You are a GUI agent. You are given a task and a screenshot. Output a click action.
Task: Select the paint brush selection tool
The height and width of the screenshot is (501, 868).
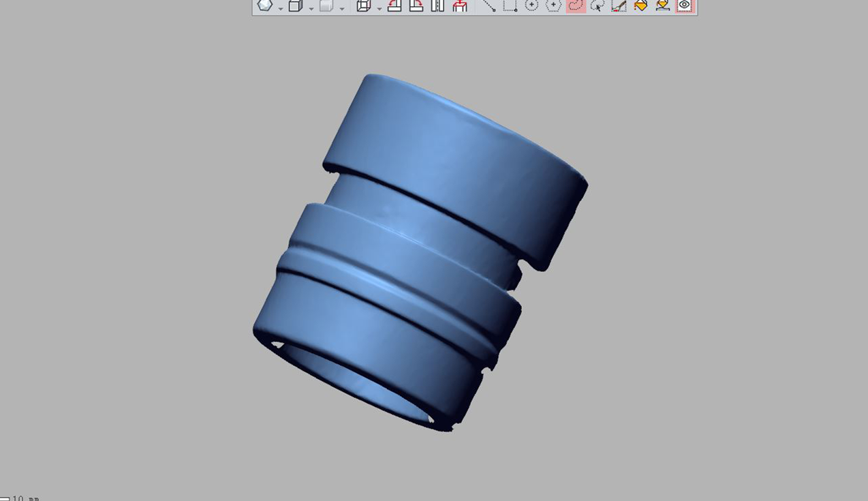[619, 5]
